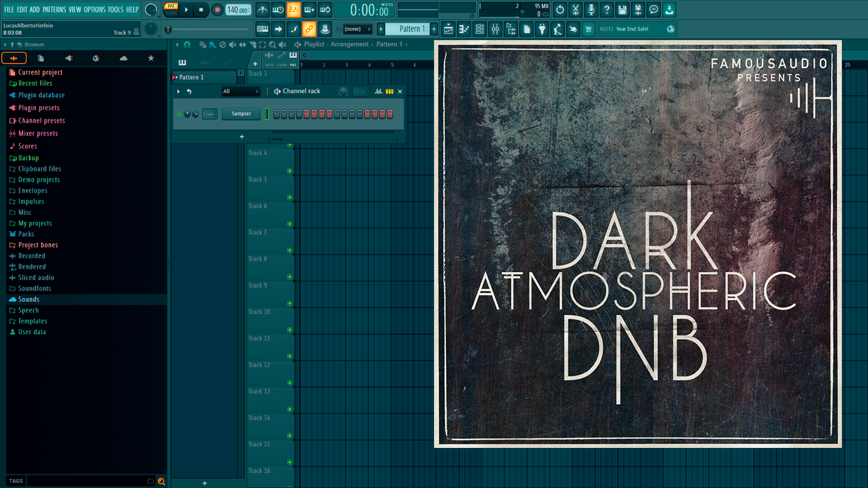This screenshot has width=868, height=488.
Task: Enable typing keyboard to piano icon
Action: [262, 29]
